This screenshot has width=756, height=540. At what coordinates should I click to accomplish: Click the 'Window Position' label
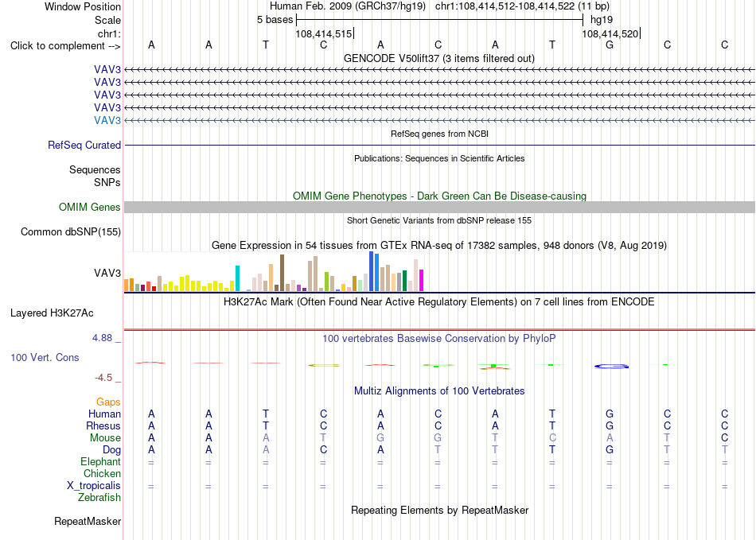coord(83,6)
